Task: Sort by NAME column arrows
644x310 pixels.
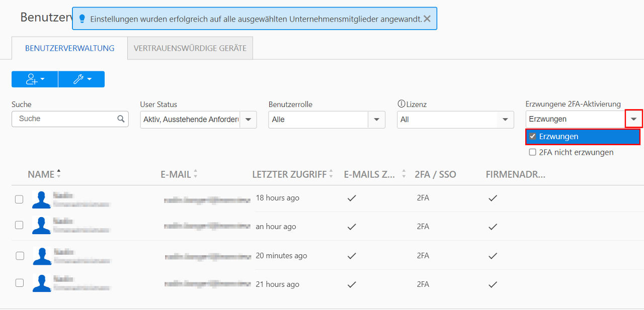Action: pos(59,174)
